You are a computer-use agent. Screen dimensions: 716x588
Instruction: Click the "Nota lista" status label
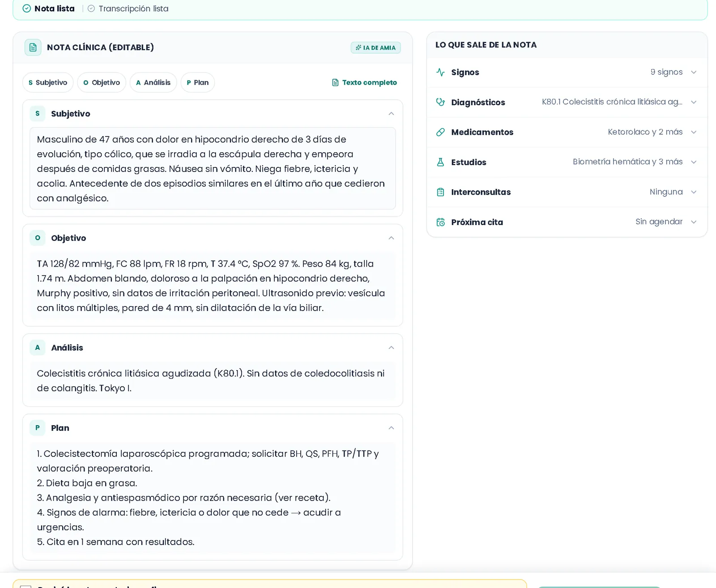(x=55, y=9)
